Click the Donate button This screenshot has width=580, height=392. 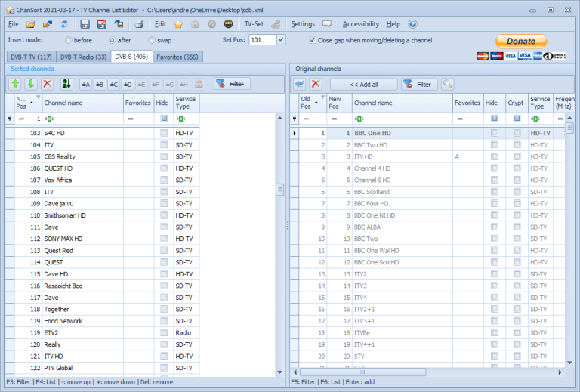(x=521, y=41)
